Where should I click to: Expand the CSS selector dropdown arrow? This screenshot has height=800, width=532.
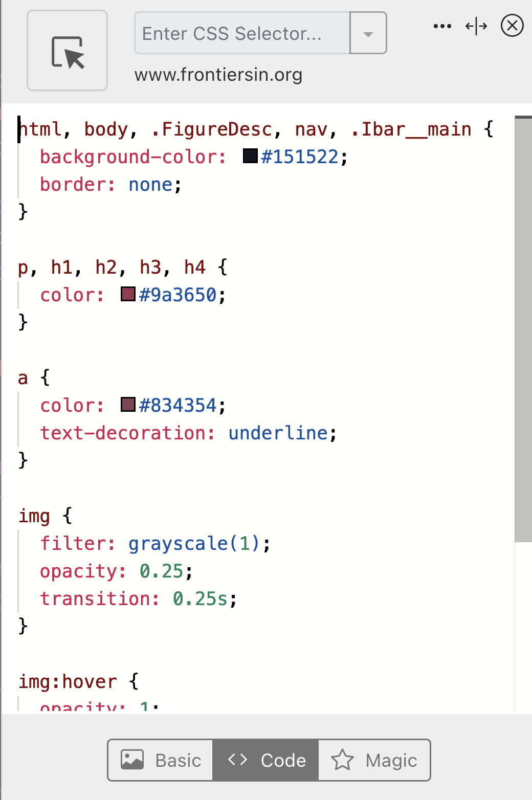[368, 33]
